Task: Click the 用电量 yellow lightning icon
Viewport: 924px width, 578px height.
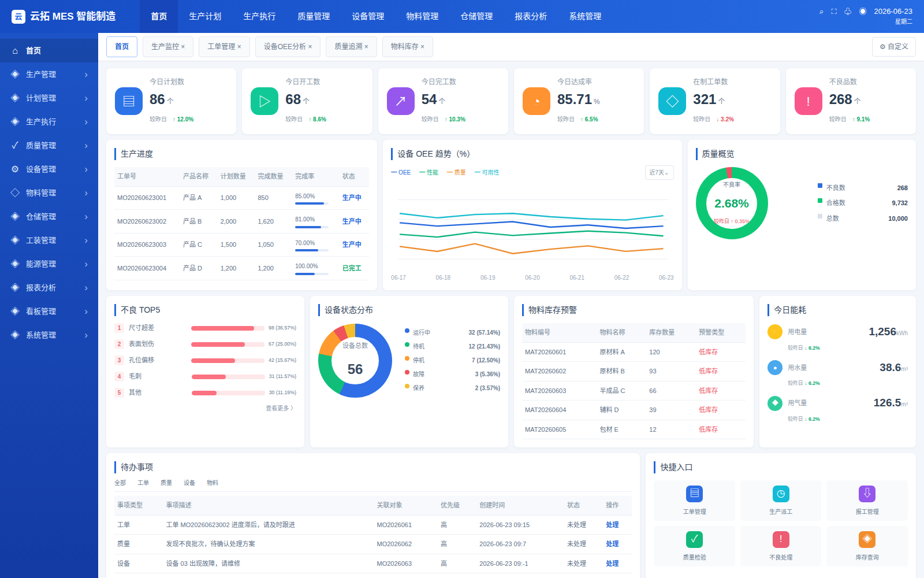Action: pos(775,332)
